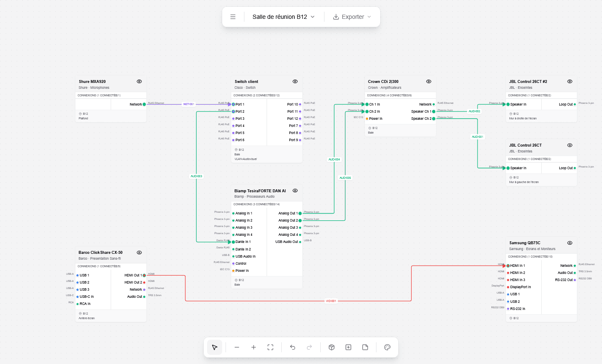Viewport: 602px width, 364px height.
Task: Expand Switch client connexions header
Action: point(257,96)
